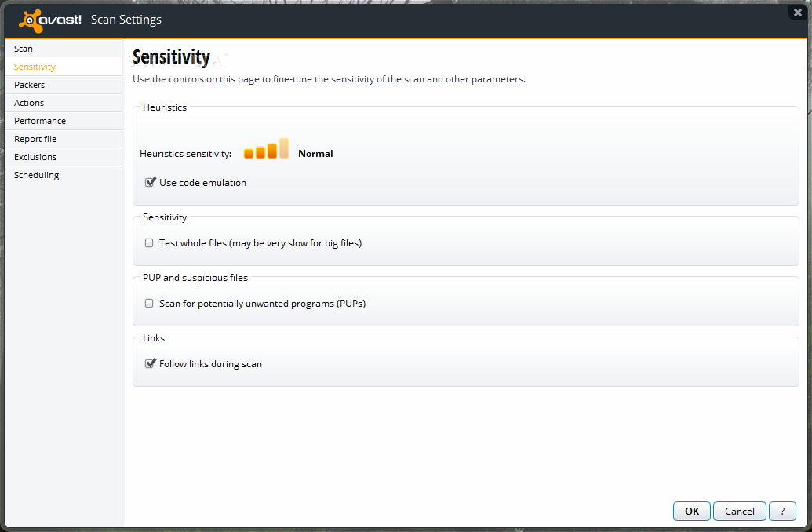Set heuristics sensitivity to lowest bar
Viewport: 812px width, 532px height.
tap(249, 153)
